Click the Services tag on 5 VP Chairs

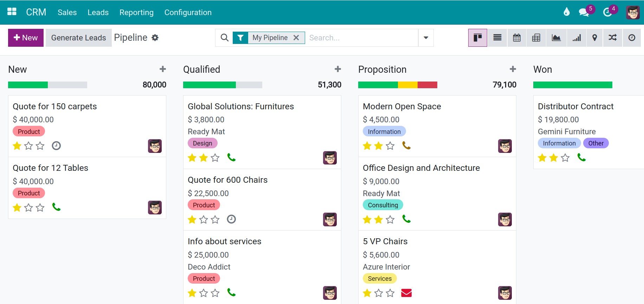pos(380,278)
